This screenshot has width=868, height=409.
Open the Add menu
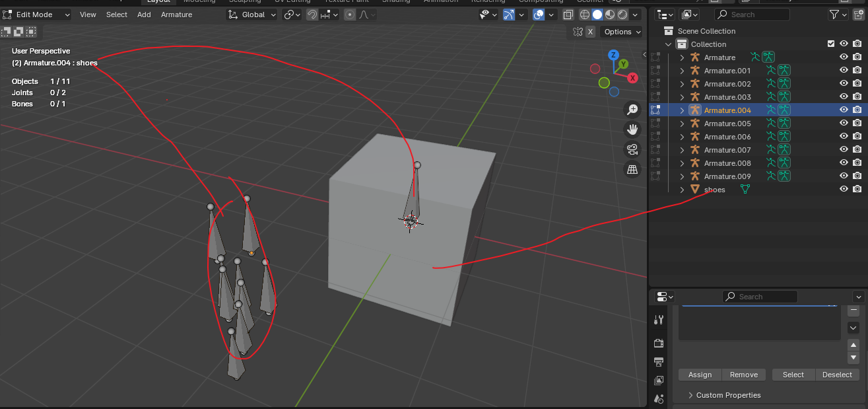point(144,15)
